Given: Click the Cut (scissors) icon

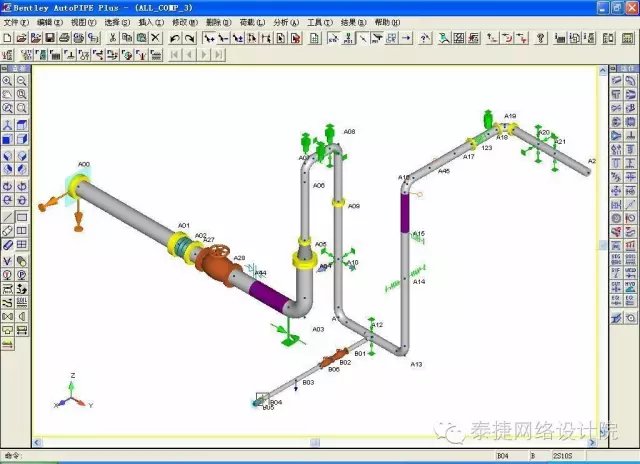Looking at the screenshot, I should point(113,38).
